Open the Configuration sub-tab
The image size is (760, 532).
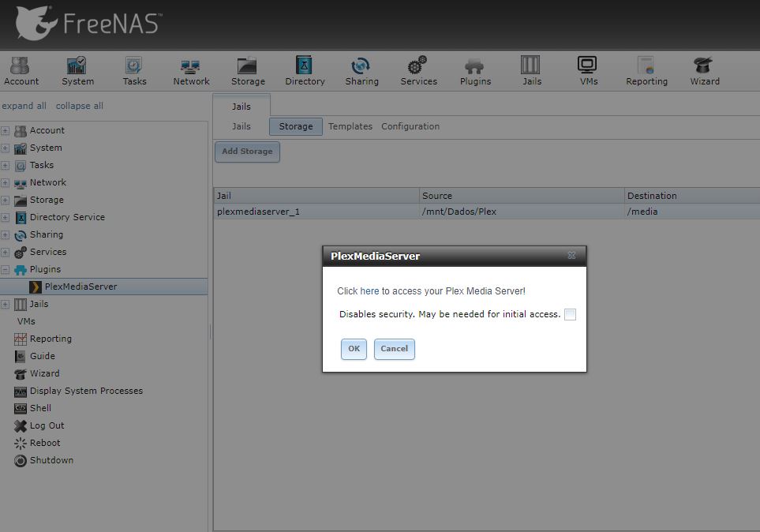pos(410,126)
